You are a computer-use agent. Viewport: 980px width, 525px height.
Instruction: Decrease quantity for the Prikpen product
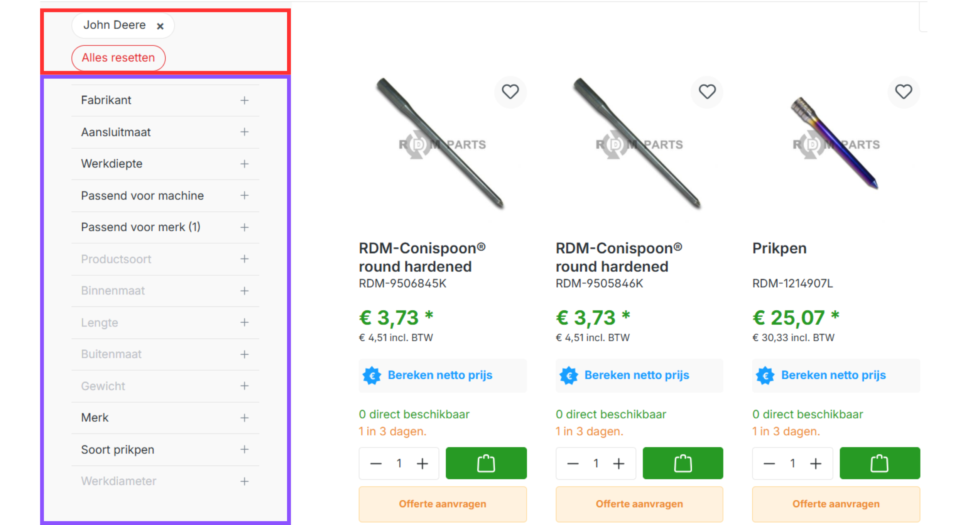pos(769,463)
